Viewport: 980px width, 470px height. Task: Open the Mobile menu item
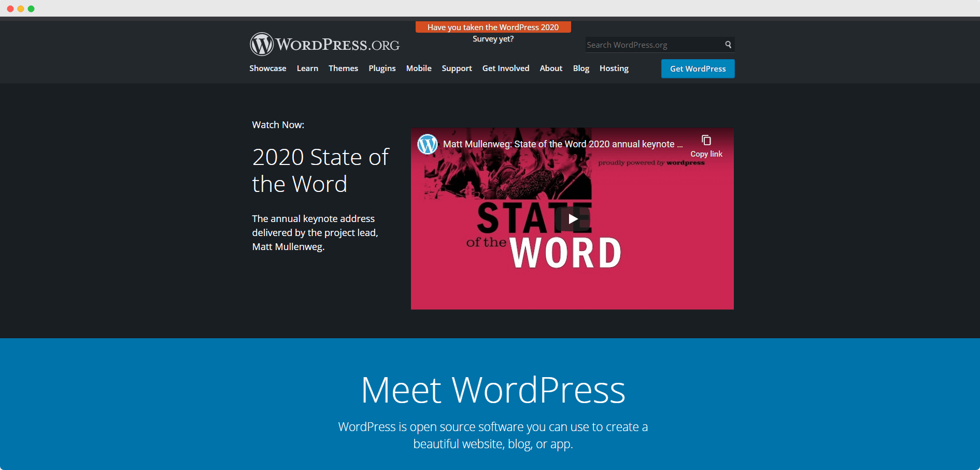click(419, 68)
